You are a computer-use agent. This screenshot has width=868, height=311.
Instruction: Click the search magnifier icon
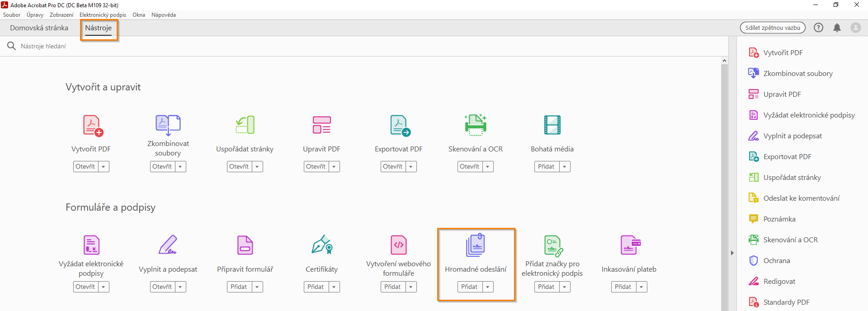(x=11, y=46)
